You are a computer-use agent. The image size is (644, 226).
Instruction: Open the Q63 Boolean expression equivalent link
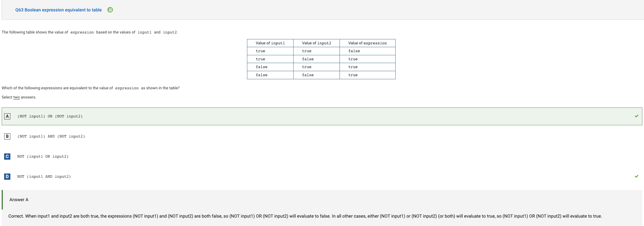(x=59, y=10)
